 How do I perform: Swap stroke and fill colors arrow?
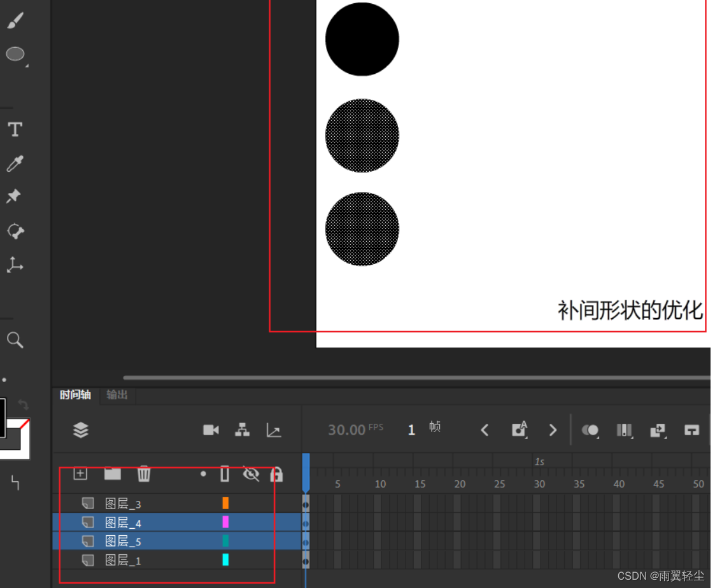(23, 404)
